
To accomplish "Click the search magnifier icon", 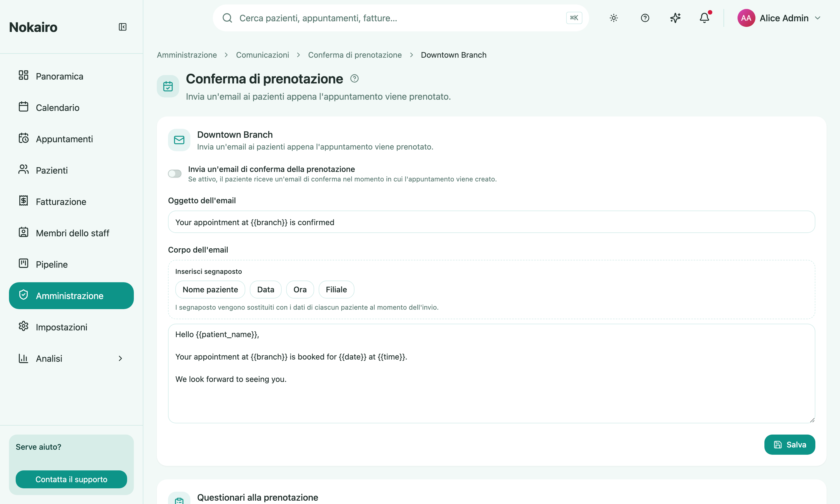I will [227, 18].
